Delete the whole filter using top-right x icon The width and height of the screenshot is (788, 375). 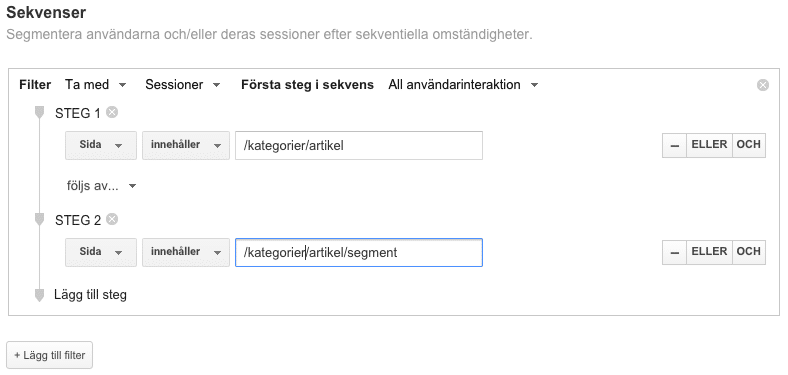tap(763, 85)
